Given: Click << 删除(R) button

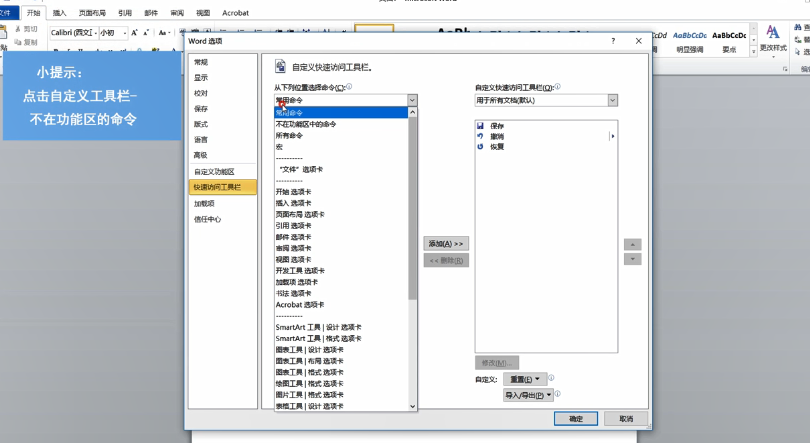Looking at the screenshot, I should pos(446,260).
